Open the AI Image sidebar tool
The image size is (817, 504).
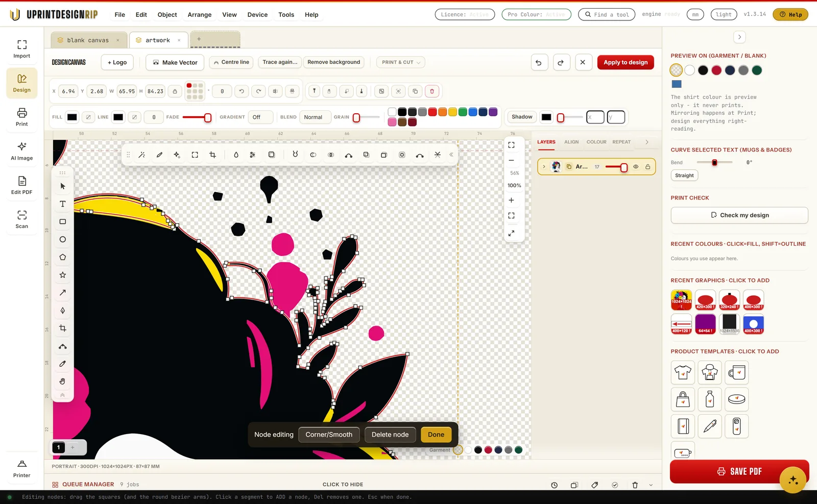[22, 151]
